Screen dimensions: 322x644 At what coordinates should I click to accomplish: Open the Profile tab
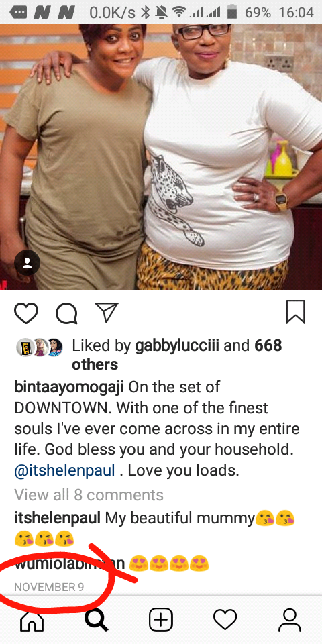click(x=290, y=620)
